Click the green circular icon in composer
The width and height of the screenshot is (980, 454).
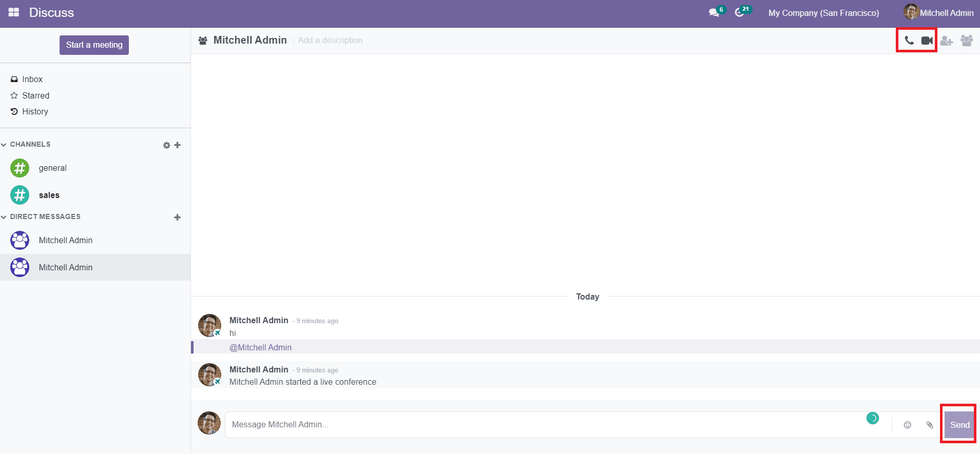[873, 418]
